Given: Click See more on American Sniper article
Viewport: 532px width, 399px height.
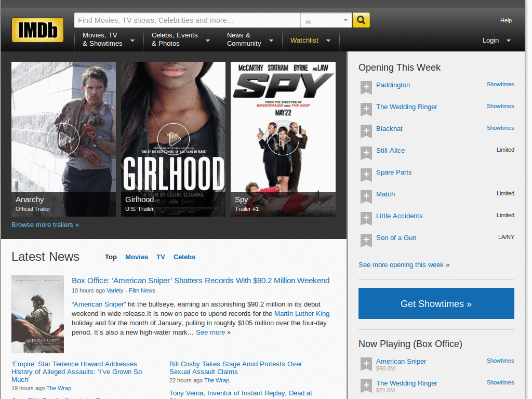Looking at the screenshot, I should point(210,332).
